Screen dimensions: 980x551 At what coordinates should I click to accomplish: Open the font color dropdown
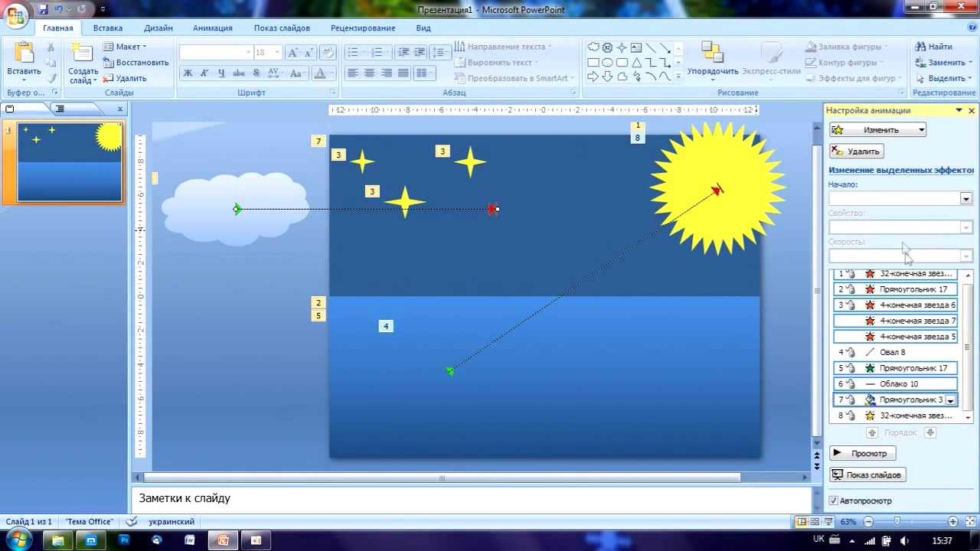(x=332, y=73)
